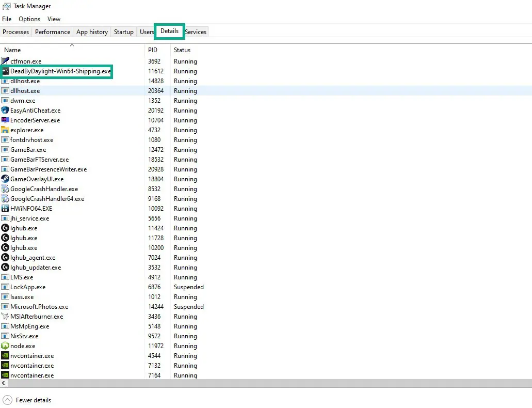Image resolution: width=532 pixels, height=408 pixels.
Task: Click the MSIAfterburner.exe plane icon
Action: coord(5,317)
